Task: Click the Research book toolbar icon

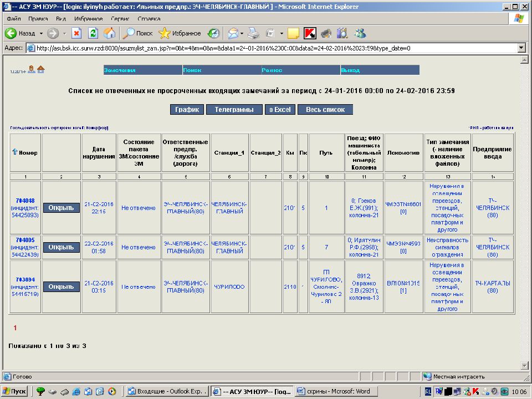Action: tap(342, 33)
